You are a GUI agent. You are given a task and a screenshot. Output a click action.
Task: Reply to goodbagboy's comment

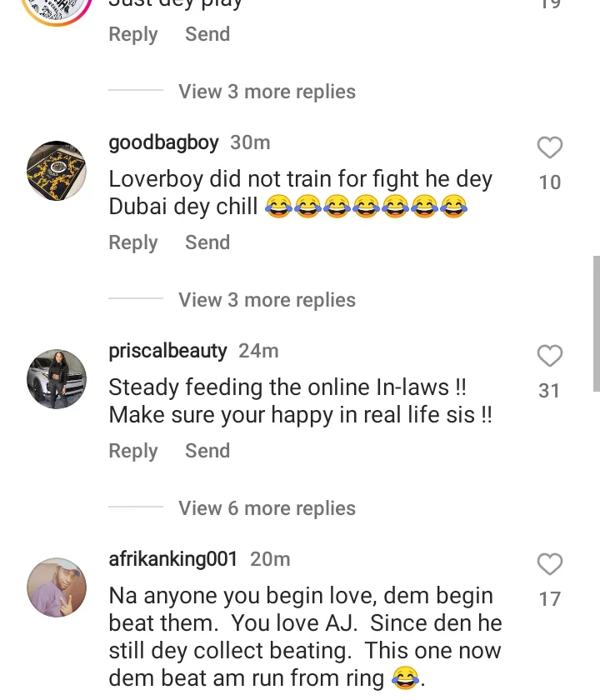[x=133, y=242]
